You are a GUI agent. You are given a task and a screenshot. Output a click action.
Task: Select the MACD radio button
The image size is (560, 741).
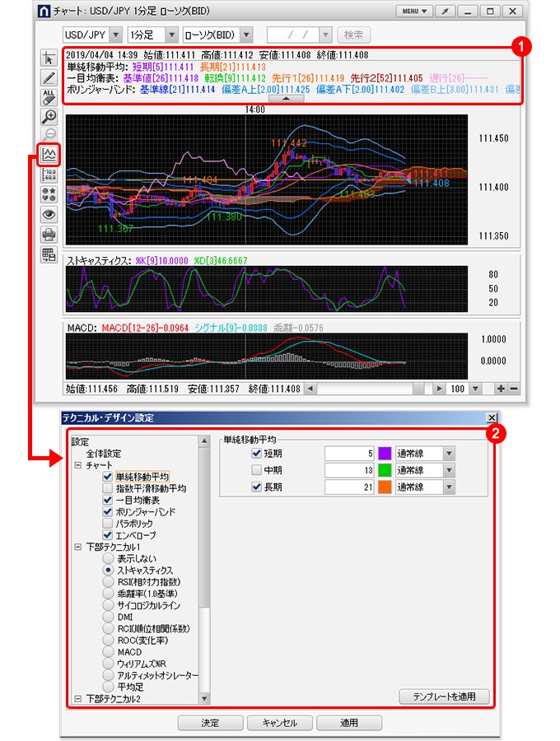pyautogui.click(x=109, y=651)
